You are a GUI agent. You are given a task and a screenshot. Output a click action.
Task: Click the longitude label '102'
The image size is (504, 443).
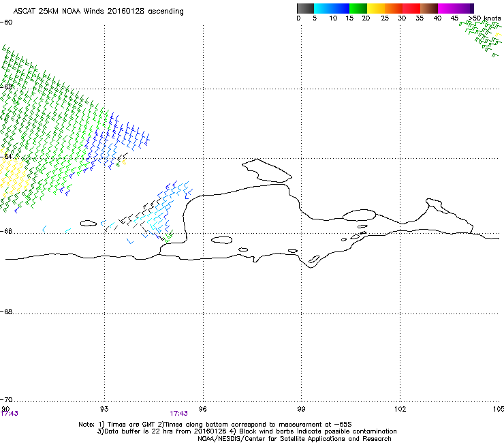click(x=400, y=409)
